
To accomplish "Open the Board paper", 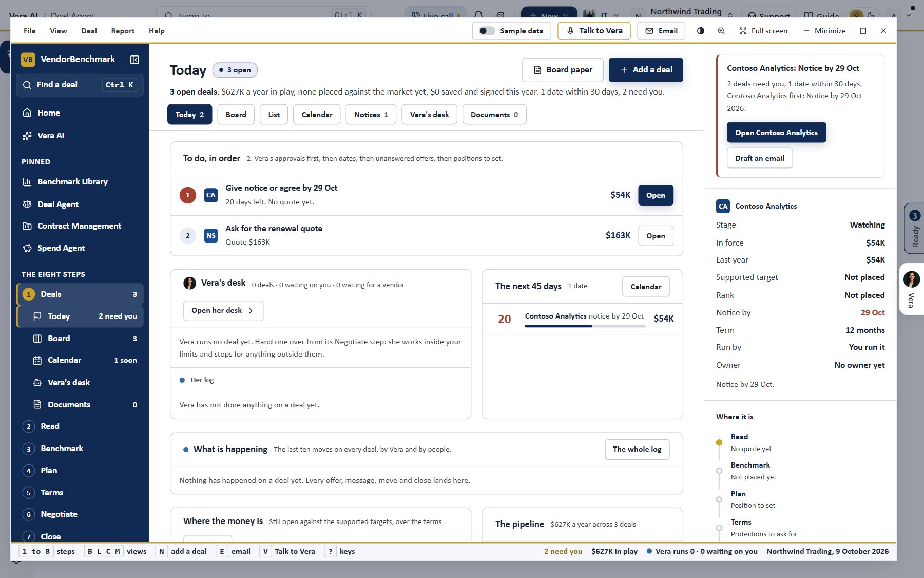I will click(x=563, y=70).
